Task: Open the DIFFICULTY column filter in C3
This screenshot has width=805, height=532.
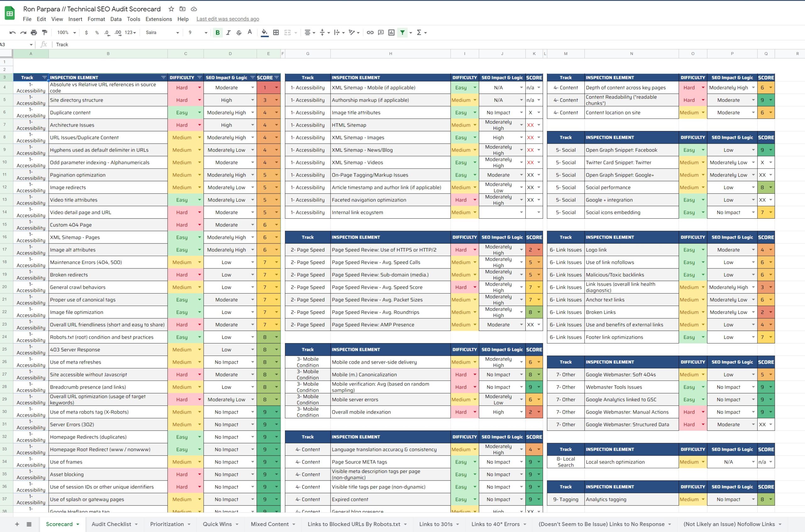Action: point(199,78)
